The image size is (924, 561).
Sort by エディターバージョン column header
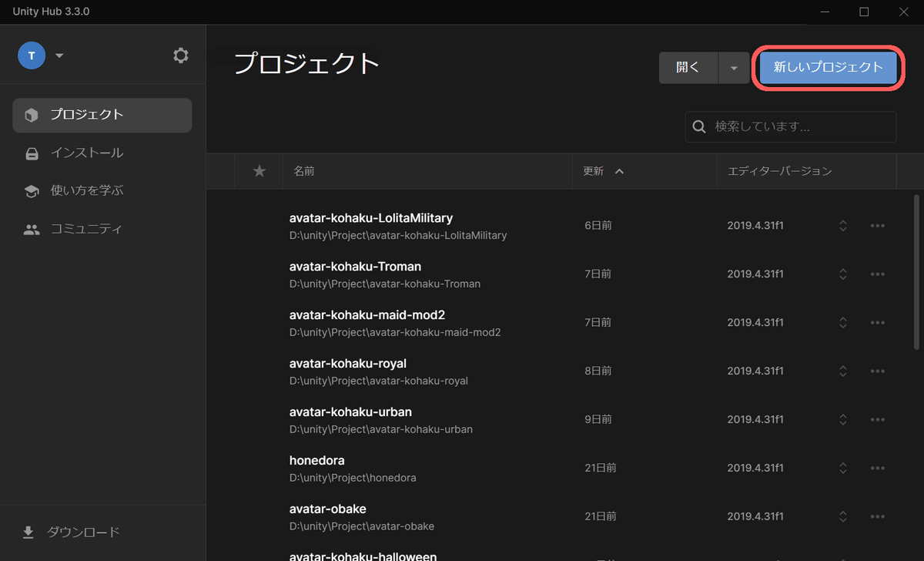(779, 171)
